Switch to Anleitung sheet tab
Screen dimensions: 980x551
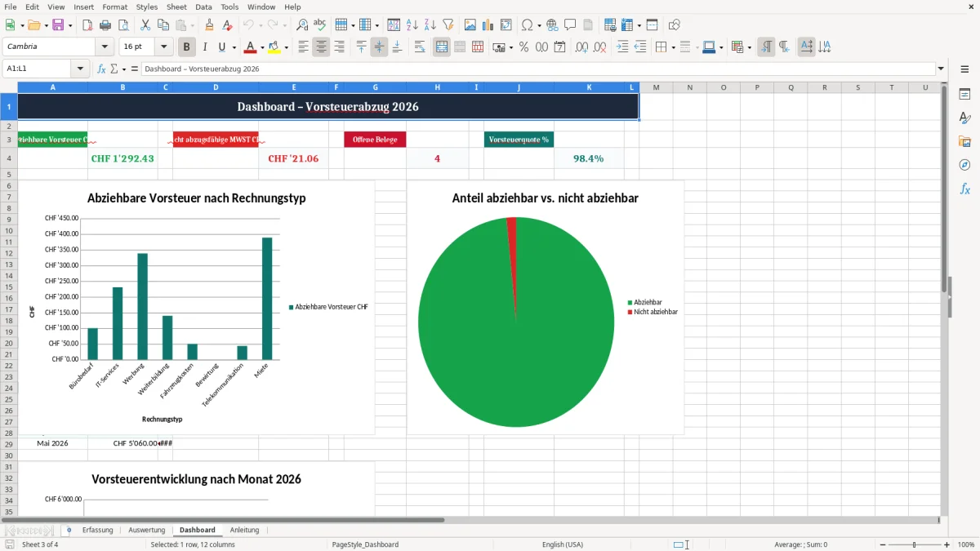244,530
